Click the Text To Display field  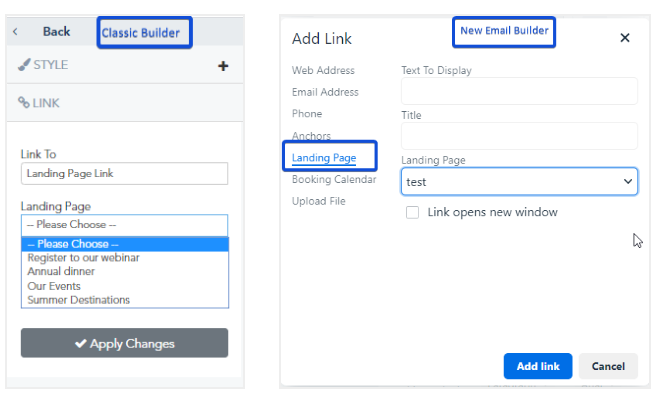[519, 92]
